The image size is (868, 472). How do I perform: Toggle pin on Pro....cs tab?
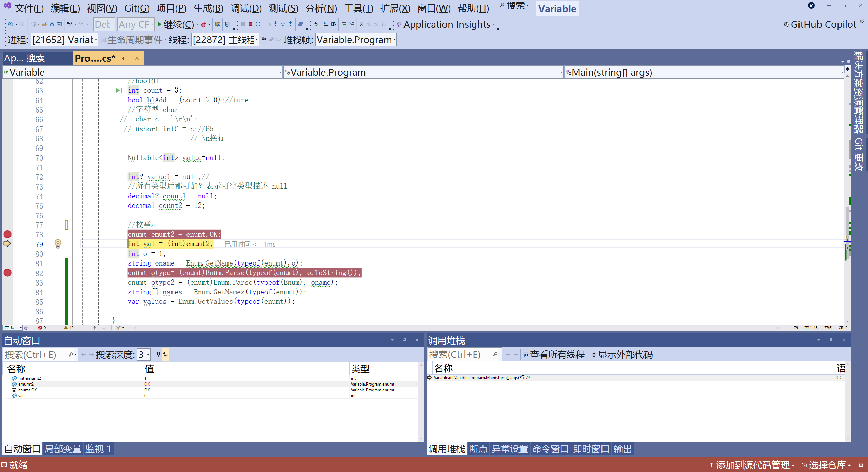[x=124, y=58]
